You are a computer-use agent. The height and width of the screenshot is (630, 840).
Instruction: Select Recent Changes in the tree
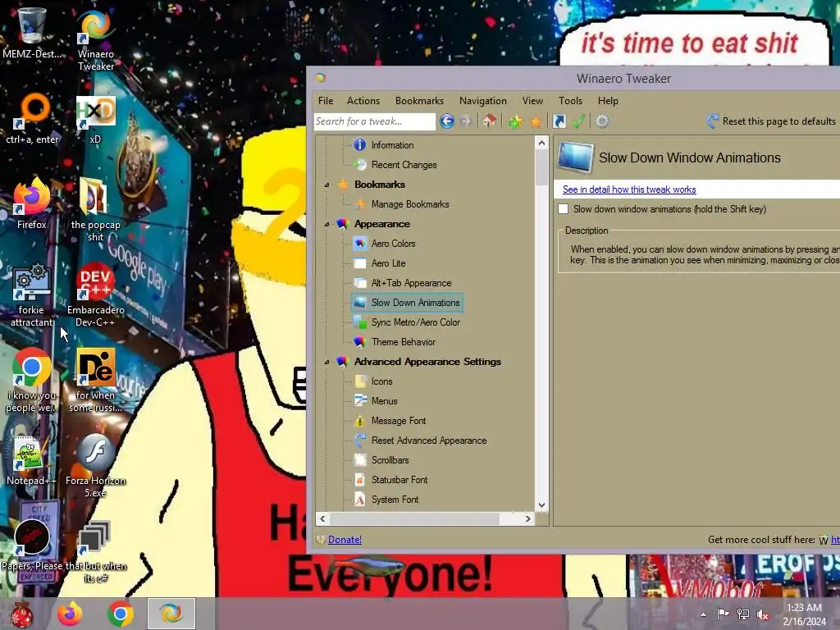(404, 165)
